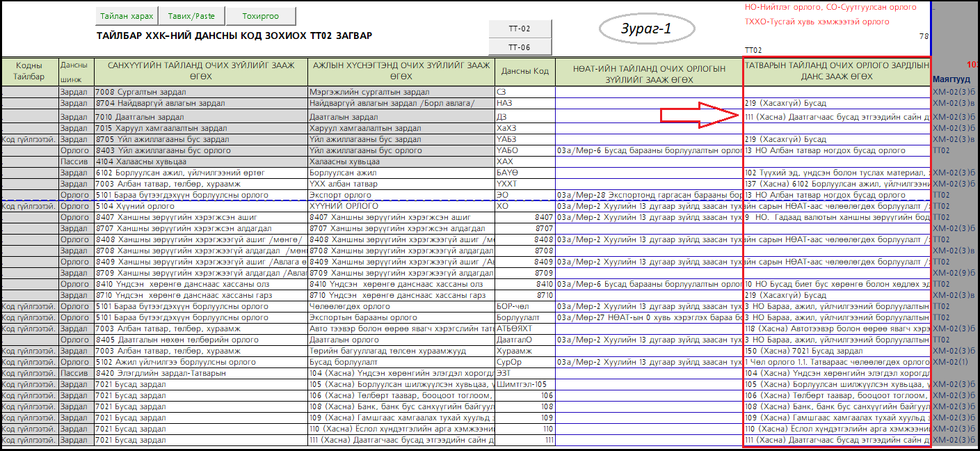Click the Тайлан харах button
The width and height of the screenshot is (980, 451).
pyautogui.click(x=126, y=16)
